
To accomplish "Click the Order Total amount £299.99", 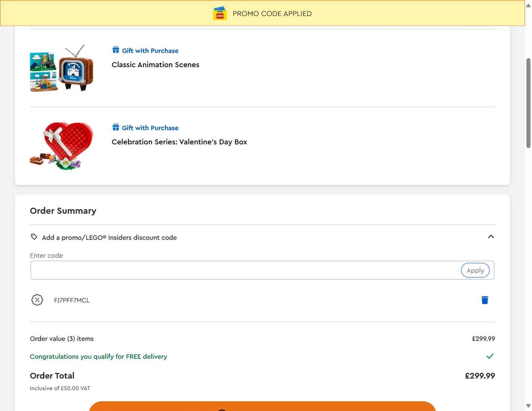I will click(x=480, y=376).
